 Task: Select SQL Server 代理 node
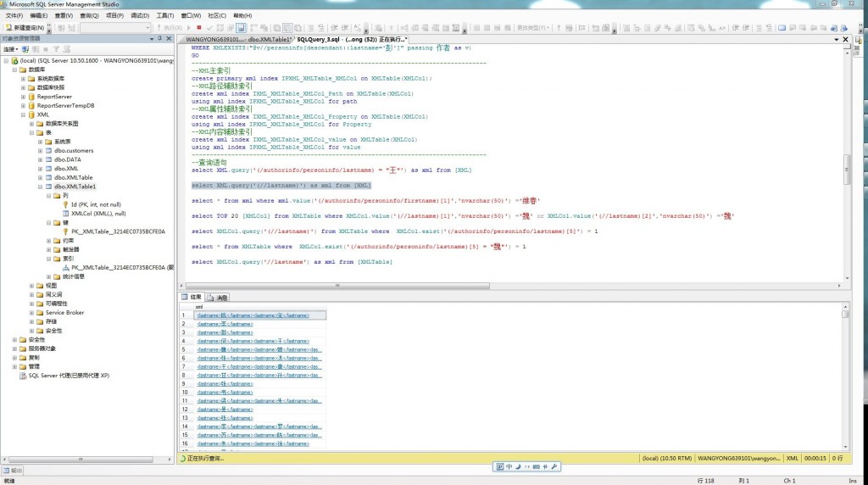[69, 376]
